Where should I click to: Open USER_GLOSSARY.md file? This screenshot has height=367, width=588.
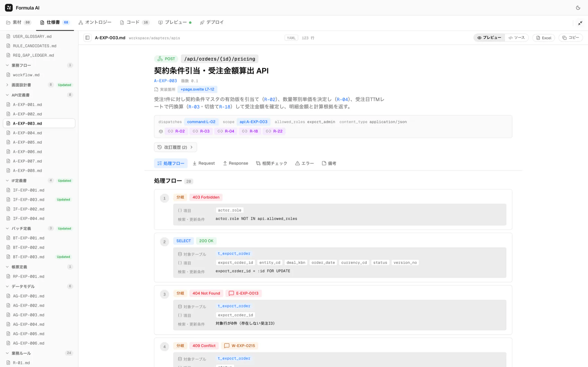coord(39,36)
